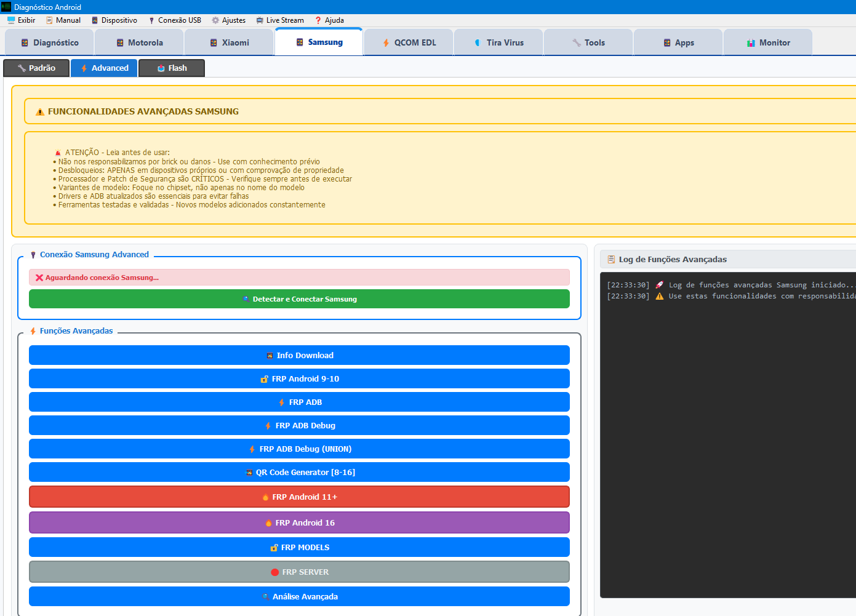Open the Tools tab
Viewport: 856px width, 616px height.
click(589, 42)
